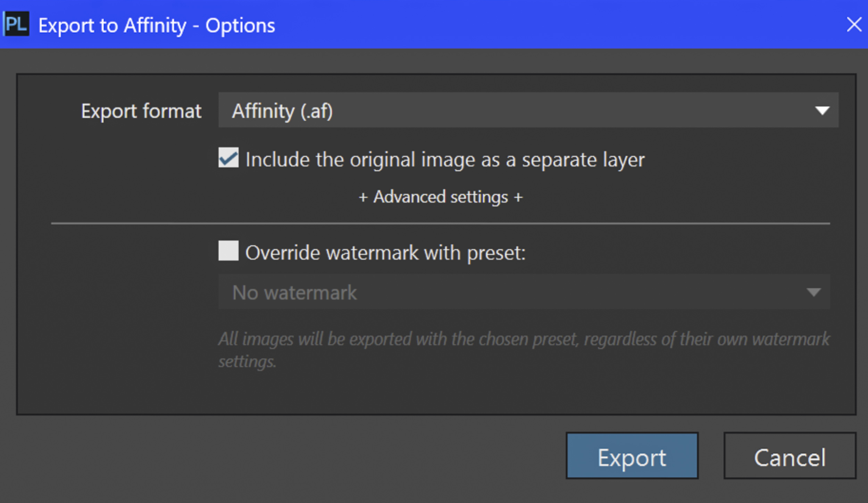Open the Export format combo box

(x=528, y=110)
